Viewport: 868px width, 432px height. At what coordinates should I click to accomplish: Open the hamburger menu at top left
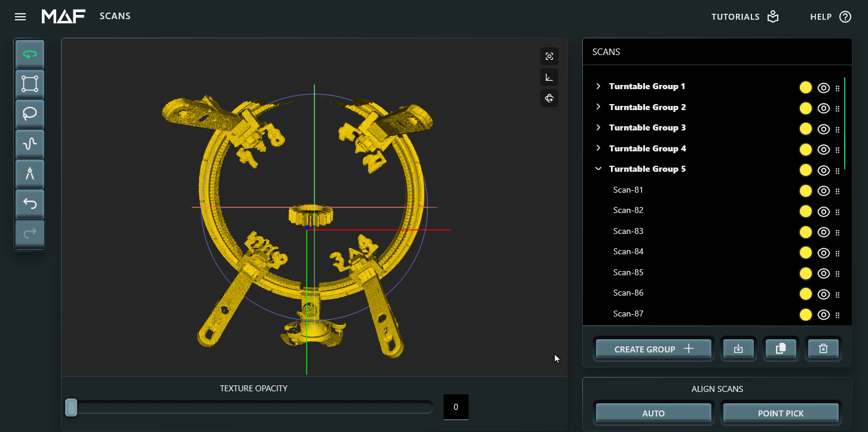tap(20, 16)
